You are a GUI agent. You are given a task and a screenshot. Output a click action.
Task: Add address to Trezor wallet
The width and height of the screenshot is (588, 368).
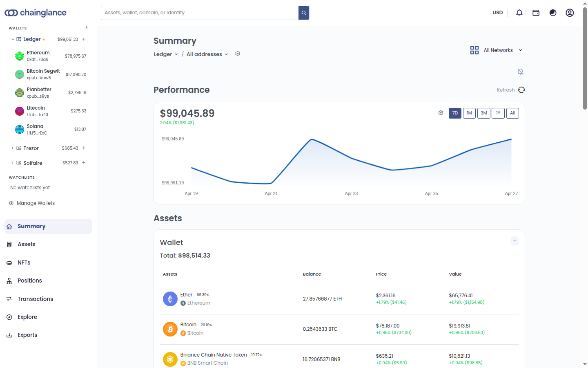point(84,148)
